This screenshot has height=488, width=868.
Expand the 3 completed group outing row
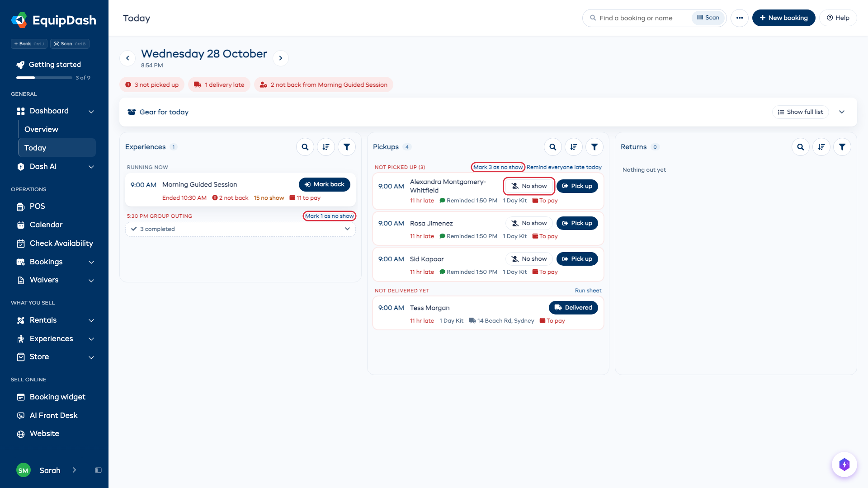click(241, 229)
